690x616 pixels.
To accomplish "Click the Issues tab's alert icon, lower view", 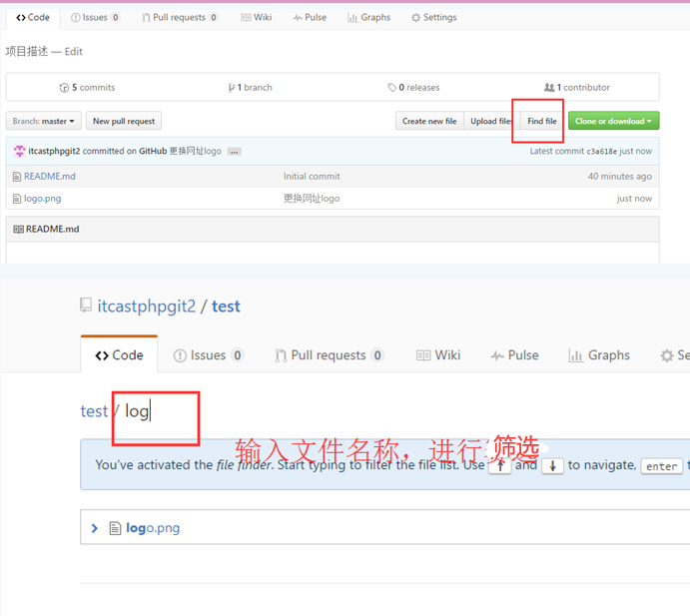I will 180,355.
